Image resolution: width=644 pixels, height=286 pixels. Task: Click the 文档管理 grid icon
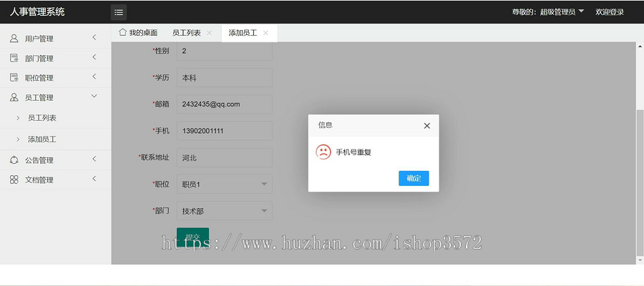14,179
